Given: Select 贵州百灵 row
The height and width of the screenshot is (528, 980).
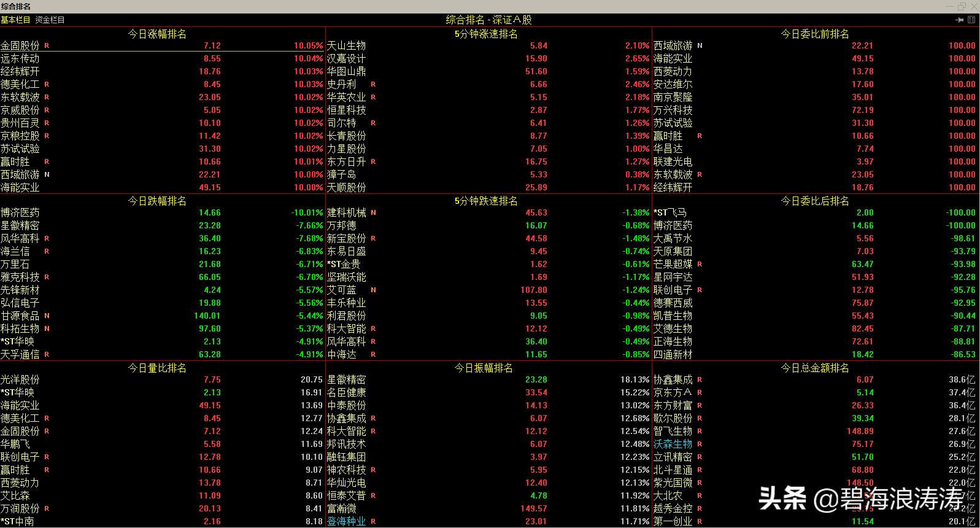Looking at the screenshot, I should pyautogui.click(x=162, y=123).
